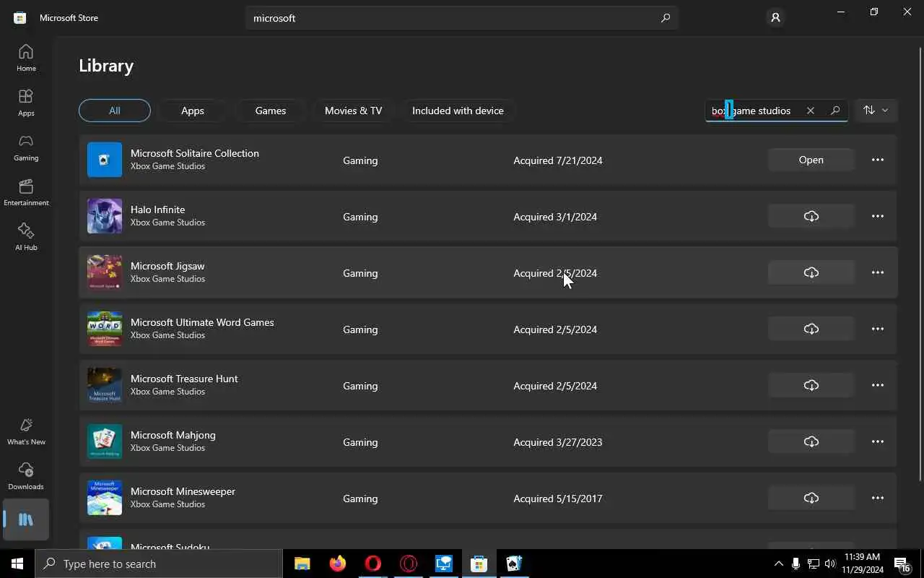924x578 pixels.
Task: Open Microsoft Solitaire Collection with Open button
Action: 811,160
